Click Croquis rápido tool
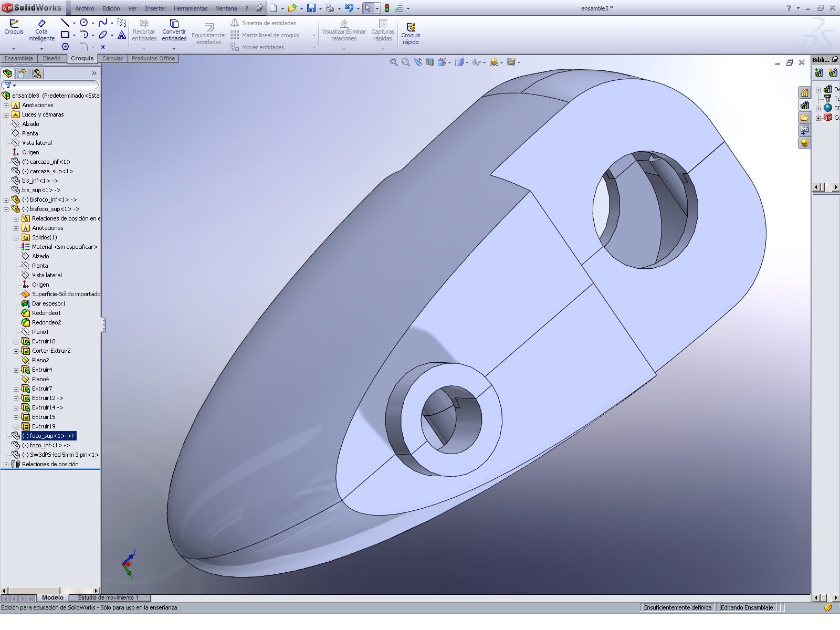The width and height of the screenshot is (840, 630). [x=411, y=34]
